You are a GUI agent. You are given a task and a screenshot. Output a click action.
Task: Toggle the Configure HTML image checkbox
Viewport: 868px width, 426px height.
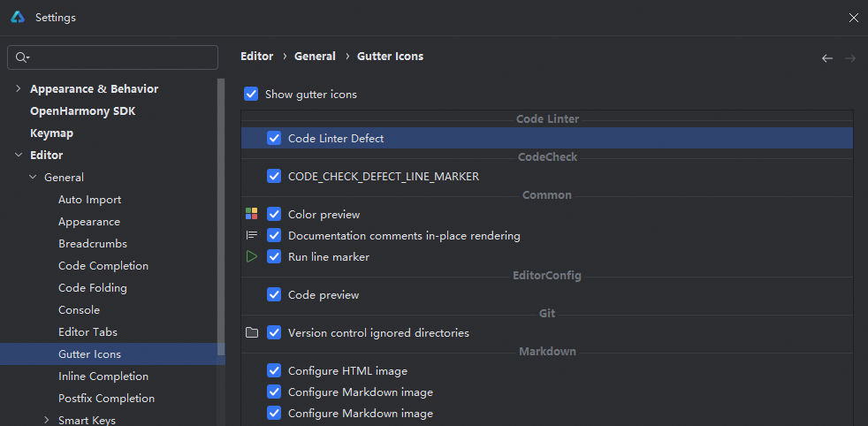[x=274, y=371]
